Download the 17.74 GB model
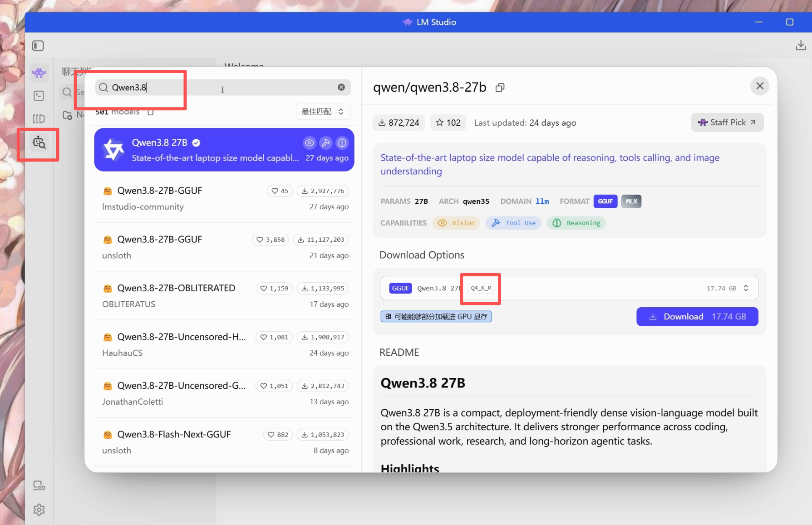This screenshot has width=812, height=525. click(x=697, y=317)
